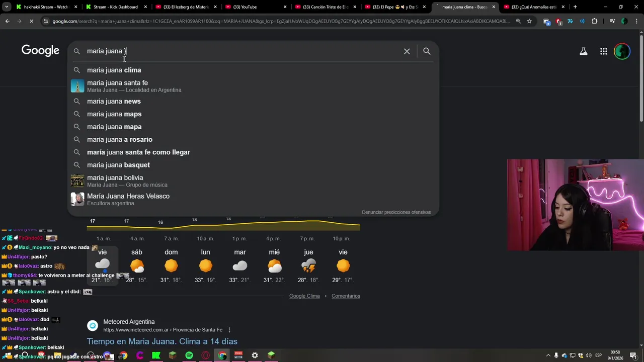This screenshot has height=362, width=644.
Task: Close the 'maria juana clima' tab
Action: [x=493, y=7]
